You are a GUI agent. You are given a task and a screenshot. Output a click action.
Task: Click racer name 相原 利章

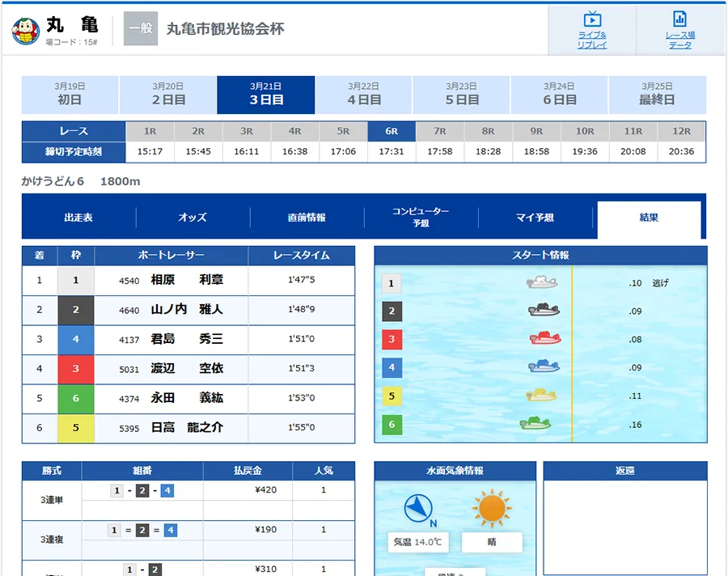click(187, 281)
